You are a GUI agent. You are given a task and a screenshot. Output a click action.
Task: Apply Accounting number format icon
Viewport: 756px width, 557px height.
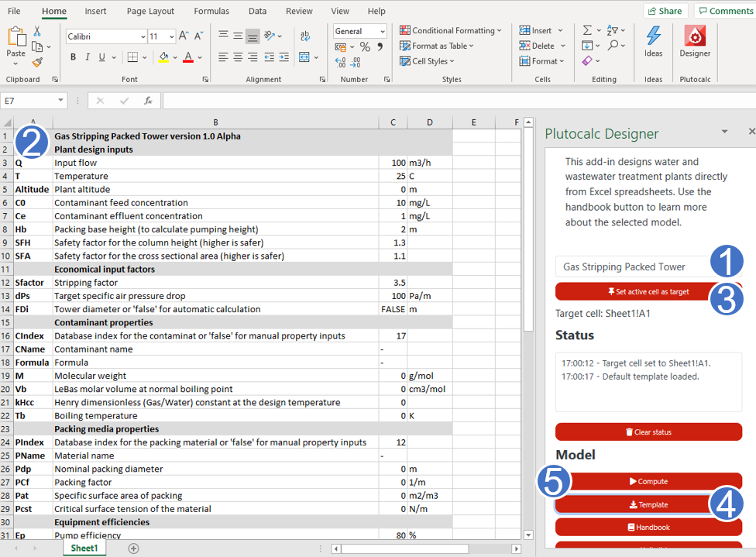(340, 46)
